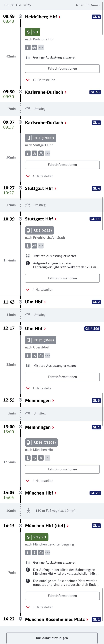The height and width of the screenshot is (644, 104).
Task: Click the RE 75 (3699) train badge
Action: [x=41, y=340]
